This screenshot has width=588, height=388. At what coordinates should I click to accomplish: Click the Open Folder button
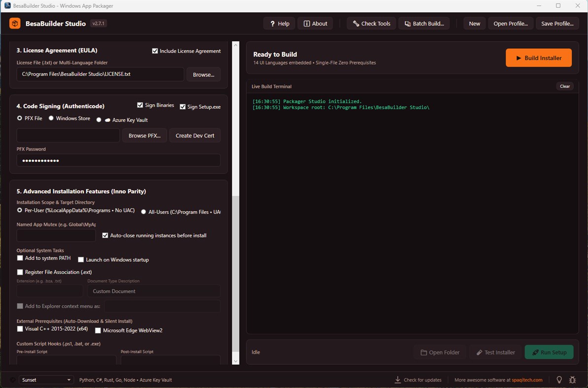440,353
